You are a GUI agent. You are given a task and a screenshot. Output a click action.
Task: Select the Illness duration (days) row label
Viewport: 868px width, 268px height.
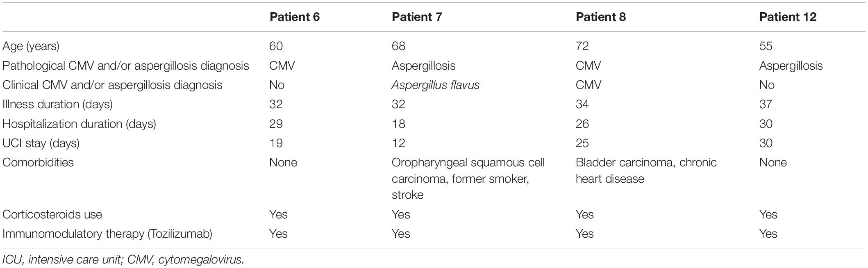coord(57,104)
